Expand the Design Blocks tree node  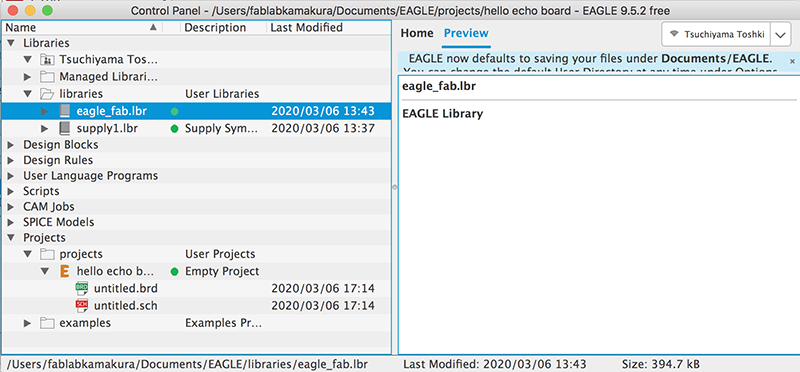(x=10, y=145)
